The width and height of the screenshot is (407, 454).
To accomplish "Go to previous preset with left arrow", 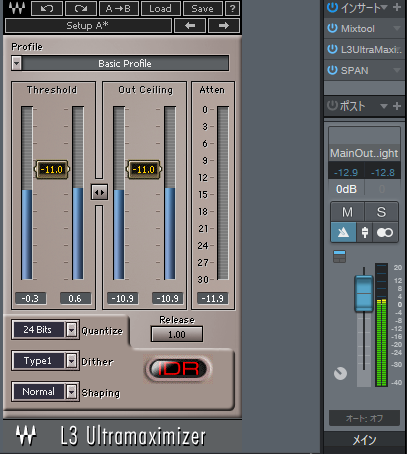I will 190,25.
